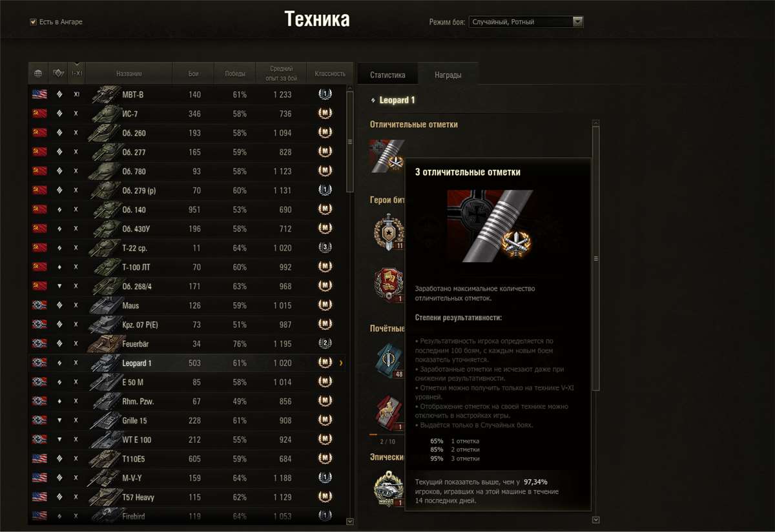
Task: Sort by Средний опыт за бой header
Action: (x=281, y=74)
